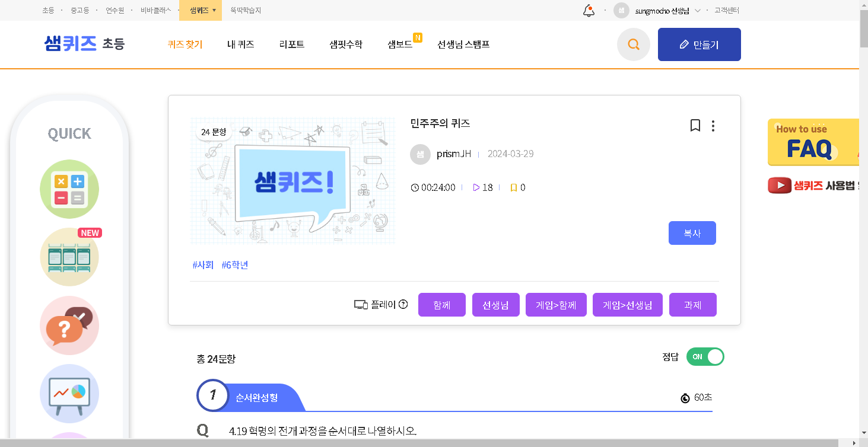Click the play time clock icon
Image resolution: width=868 pixels, height=447 pixels.
tap(415, 188)
